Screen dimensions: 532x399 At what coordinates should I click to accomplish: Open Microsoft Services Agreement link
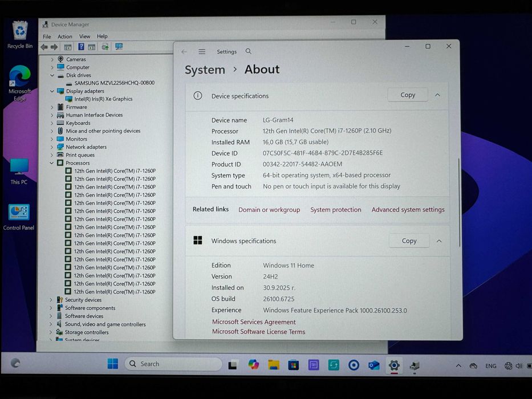pos(254,321)
